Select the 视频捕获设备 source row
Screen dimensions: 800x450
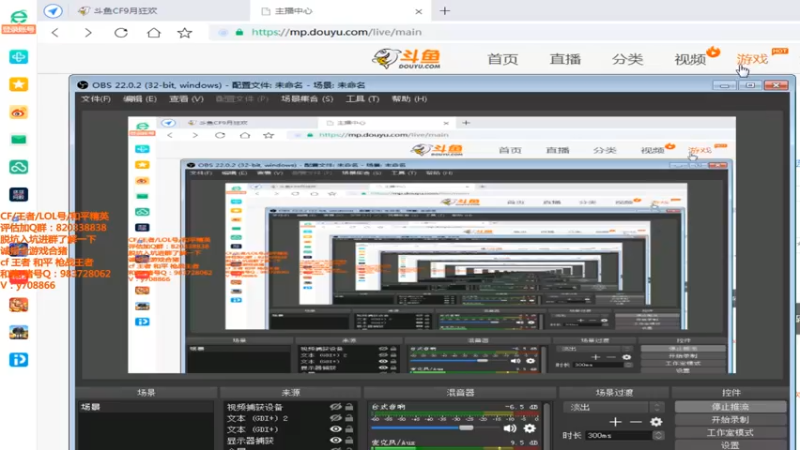[290, 407]
